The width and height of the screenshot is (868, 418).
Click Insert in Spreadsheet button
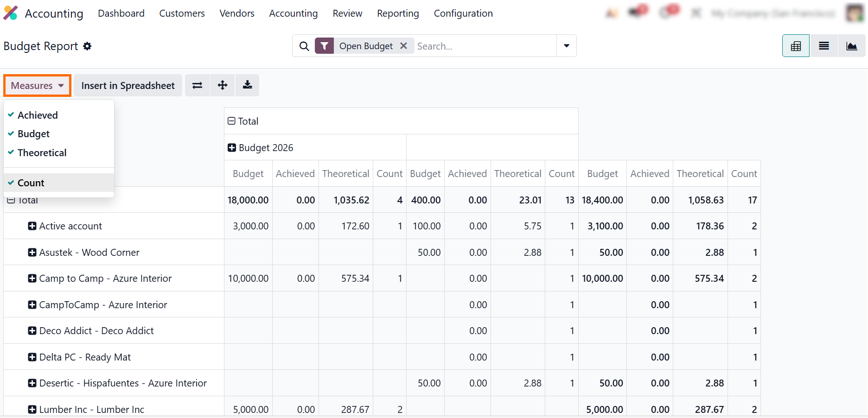(x=128, y=86)
